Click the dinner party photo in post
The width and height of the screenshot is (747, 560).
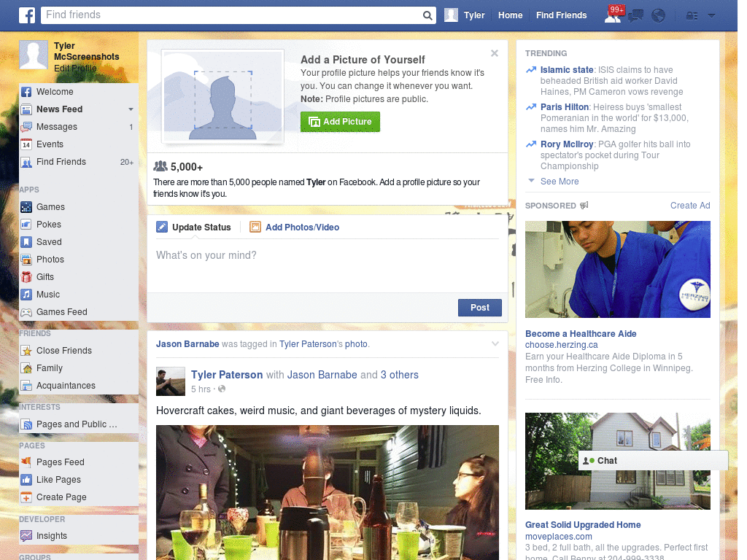pos(328,492)
